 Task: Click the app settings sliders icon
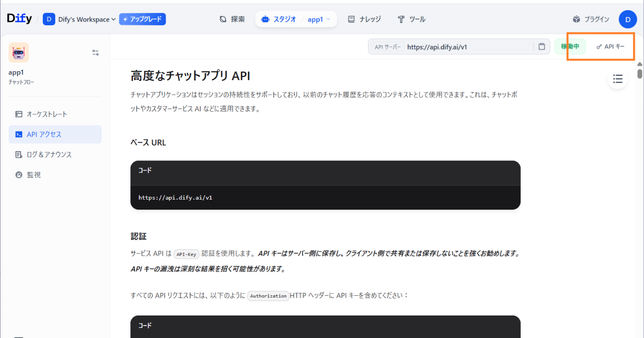coord(96,52)
